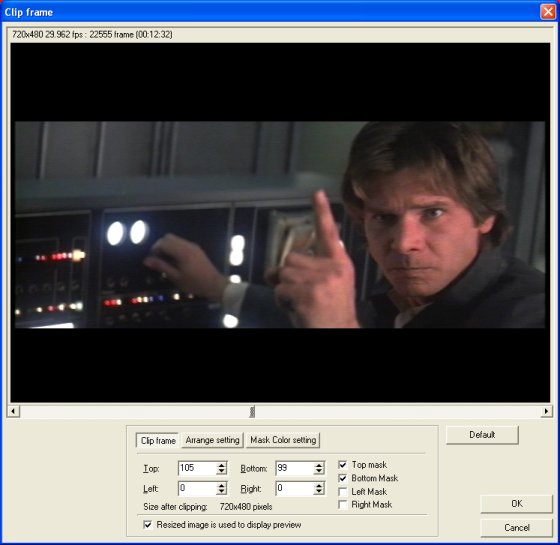Decrease the Left clipping value
This screenshot has width=560, height=545.
click(221, 492)
